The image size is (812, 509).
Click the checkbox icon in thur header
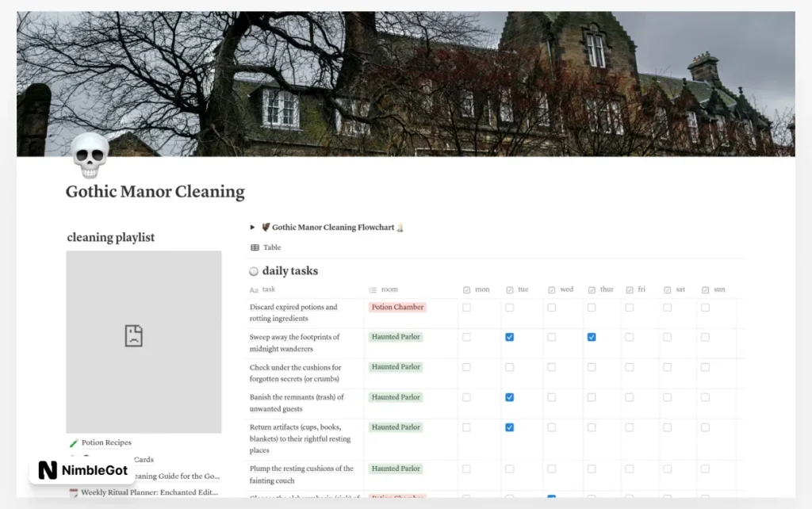coord(592,290)
